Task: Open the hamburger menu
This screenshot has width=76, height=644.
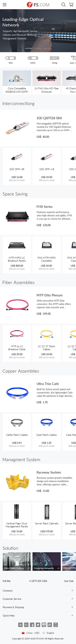Action: [x=4, y=4]
